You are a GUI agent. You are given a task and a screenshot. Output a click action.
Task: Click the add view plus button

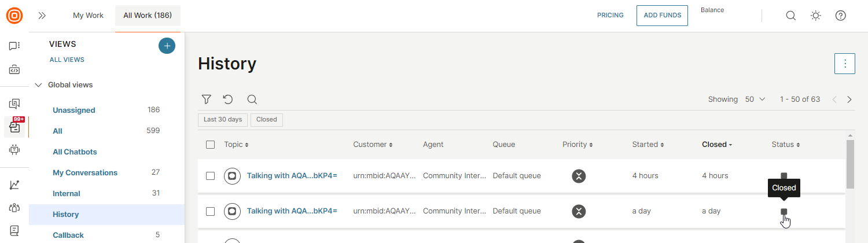(167, 46)
